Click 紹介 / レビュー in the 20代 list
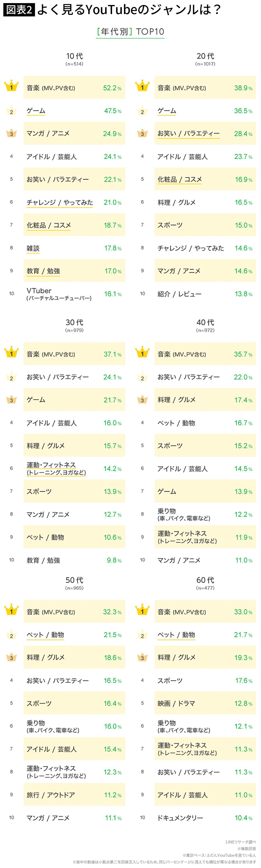261x868 pixels. pyautogui.click(x=180, y=294)
